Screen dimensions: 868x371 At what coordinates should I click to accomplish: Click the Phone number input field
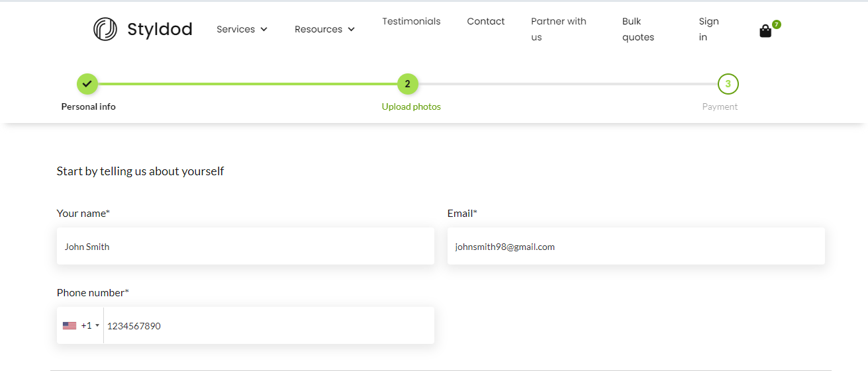[x=268, y=325]
